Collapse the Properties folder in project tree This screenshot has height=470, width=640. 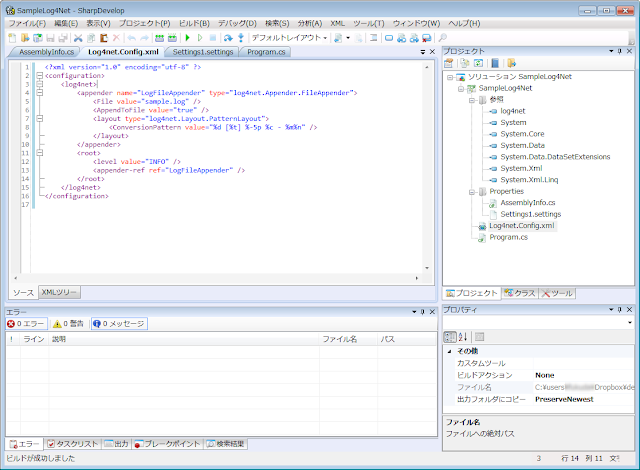pos(471,190)
